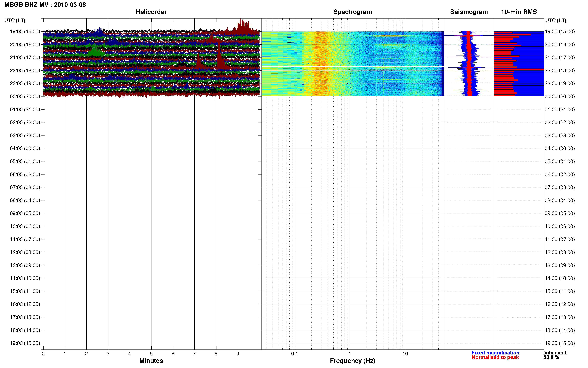Click right axis label '18:00 (14:00)'
Screen dimensions: 588x368
pos(560,330)
